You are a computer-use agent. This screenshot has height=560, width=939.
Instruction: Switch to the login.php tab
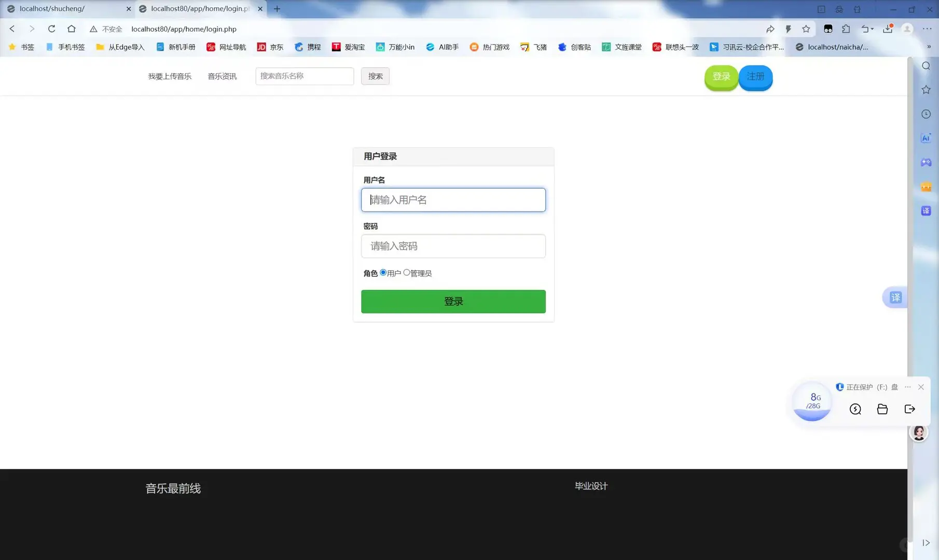pyautogui.click(x=201, y=9)
